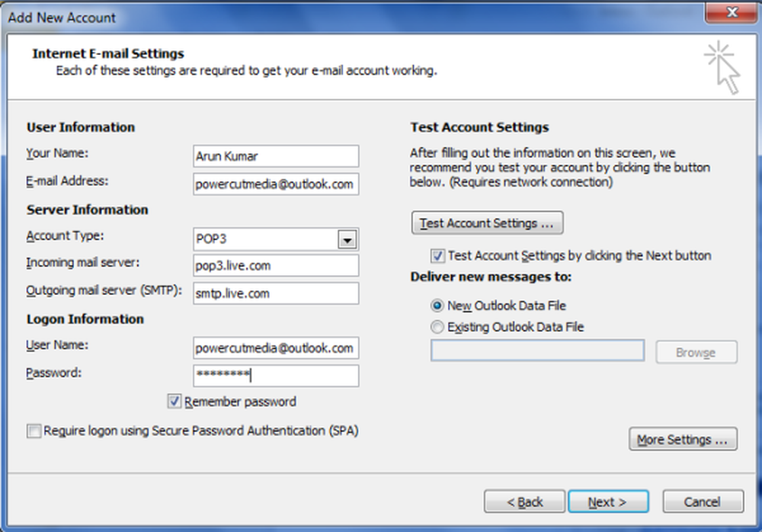762x532 pixels.
Task: Focus the E-mail Address input field
Action: (275, 184)
